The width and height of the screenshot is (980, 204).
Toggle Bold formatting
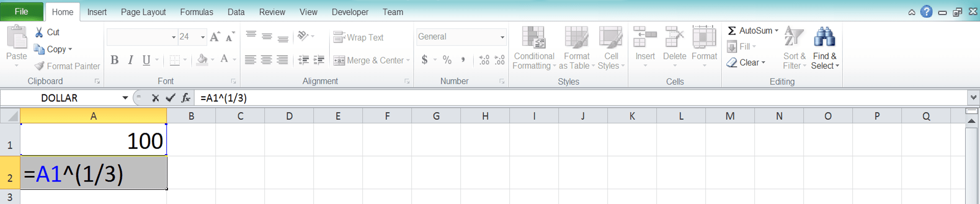[114, 60]
